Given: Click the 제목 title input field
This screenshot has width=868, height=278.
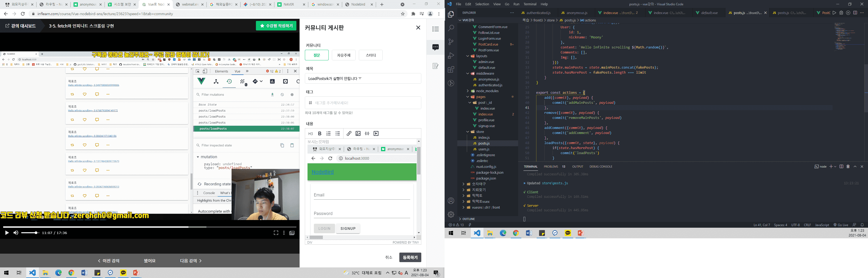Looking at the screenshot, I should [363, 79].
